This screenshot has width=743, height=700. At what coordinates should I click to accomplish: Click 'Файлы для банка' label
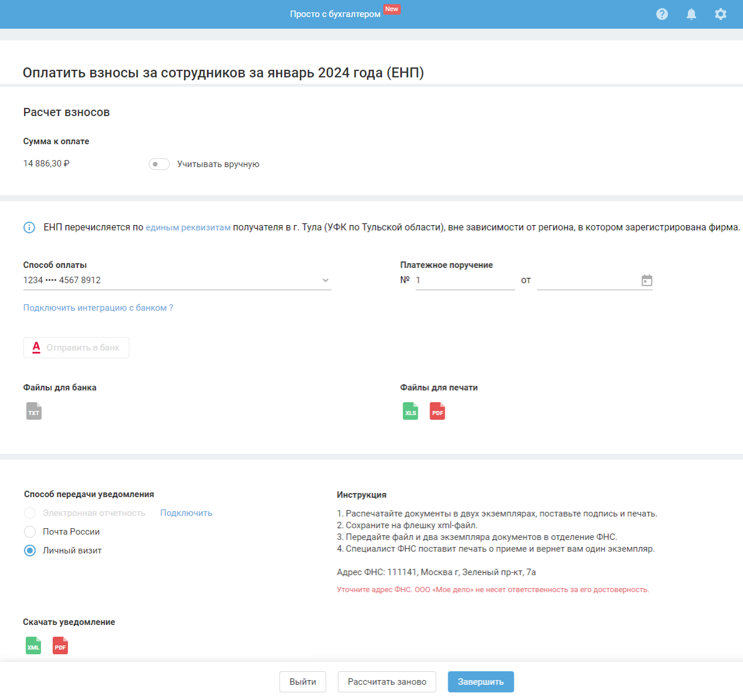[60, 388]
